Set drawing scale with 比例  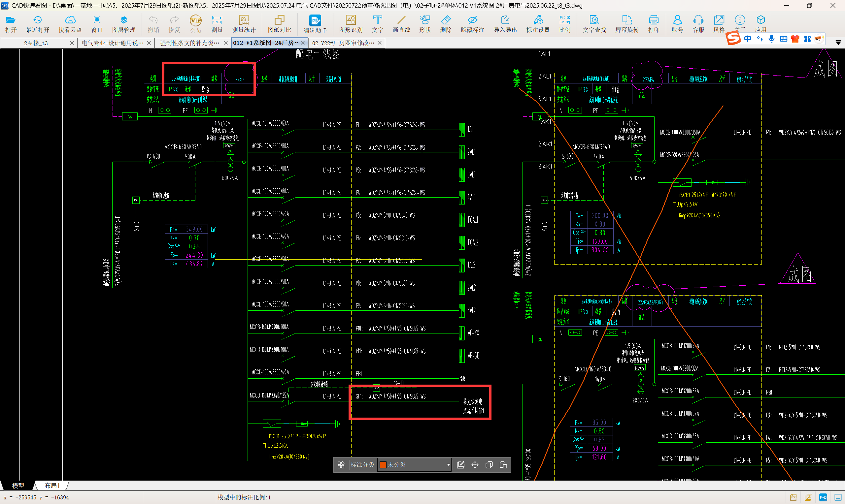click(565, 24)
